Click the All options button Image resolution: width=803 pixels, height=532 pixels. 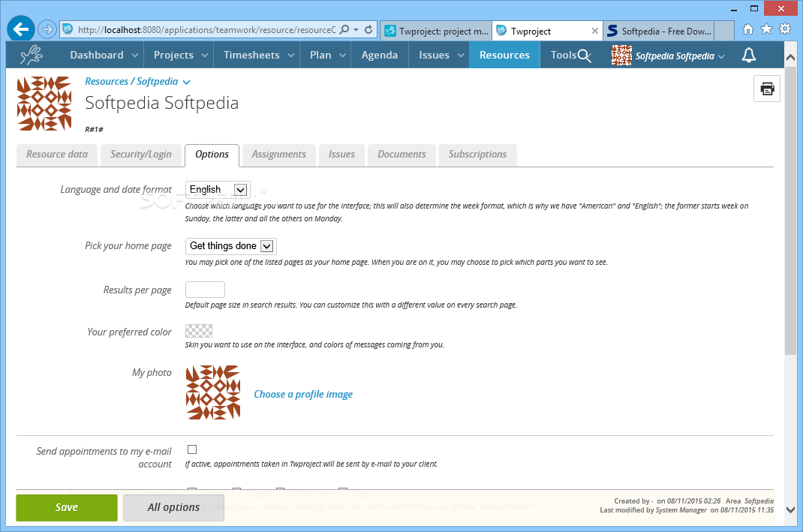coord(173,507)
